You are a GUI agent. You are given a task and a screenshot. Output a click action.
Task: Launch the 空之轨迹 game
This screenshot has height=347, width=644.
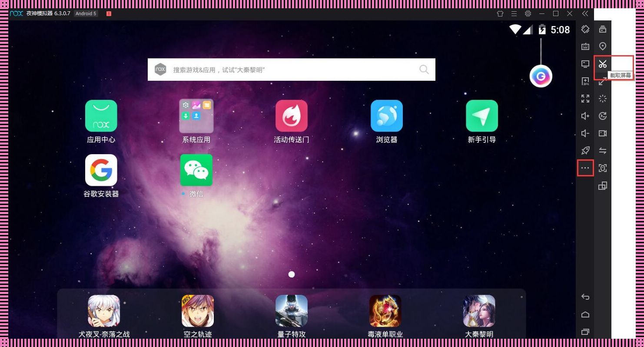coord(198,311)
